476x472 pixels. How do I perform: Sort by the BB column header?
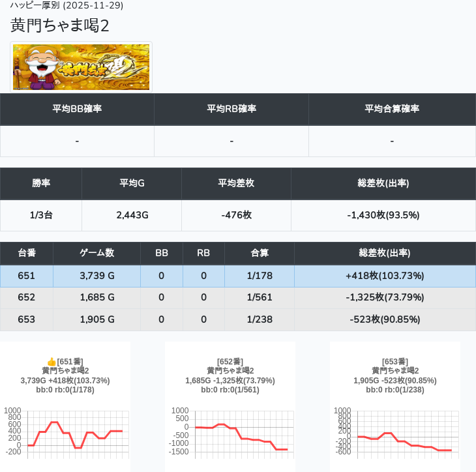pyautogui.click(x=162, y=253)
